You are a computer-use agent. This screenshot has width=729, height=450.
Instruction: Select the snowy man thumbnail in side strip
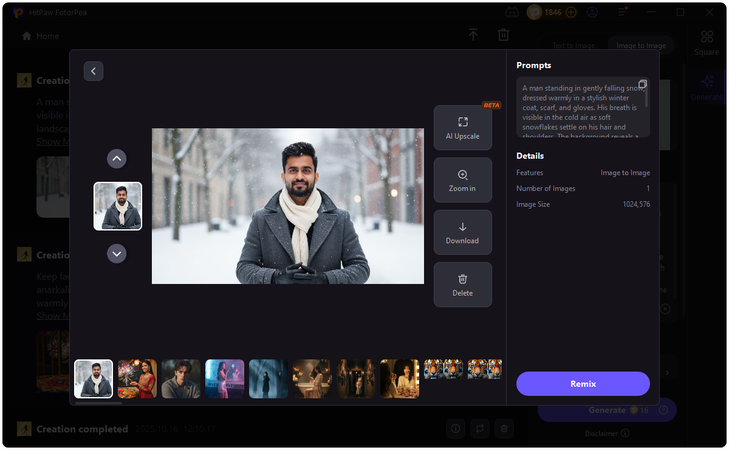coord(118,206)
